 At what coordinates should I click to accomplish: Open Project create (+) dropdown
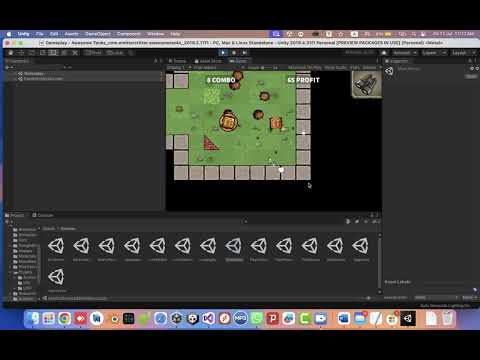[9, 221]
